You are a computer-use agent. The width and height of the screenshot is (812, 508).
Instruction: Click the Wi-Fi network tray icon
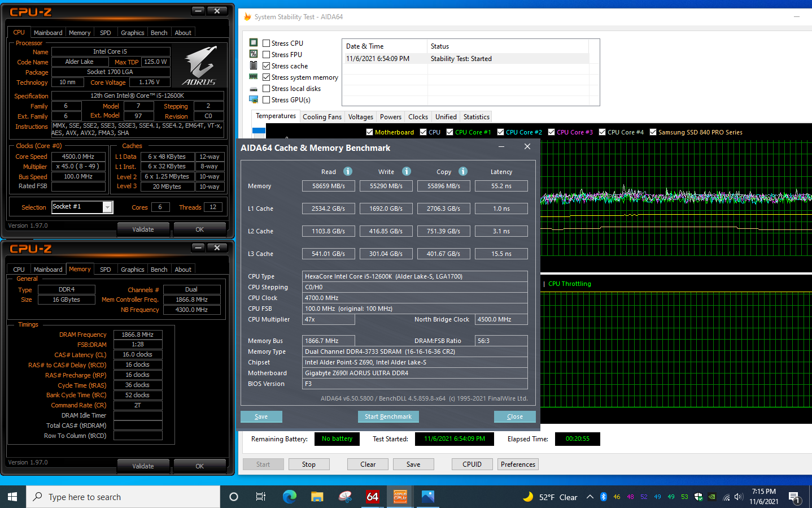(x=726, y=497)
